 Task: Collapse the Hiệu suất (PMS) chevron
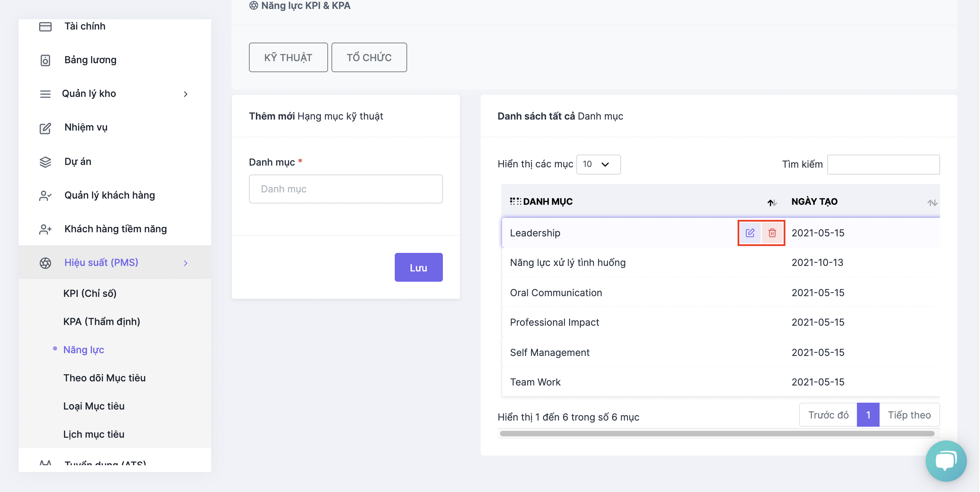pyautogui.click(x=186, y=263)
